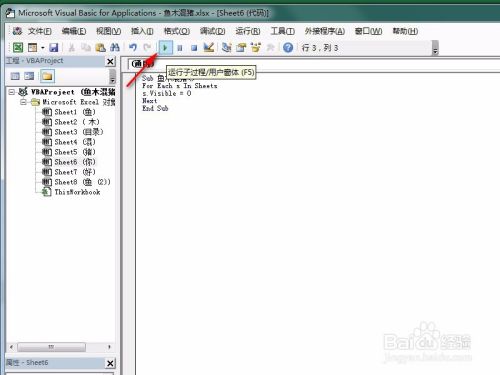Open the 视图(V) menu
This screenshot has width=500, height=375.
pos(108,31)
